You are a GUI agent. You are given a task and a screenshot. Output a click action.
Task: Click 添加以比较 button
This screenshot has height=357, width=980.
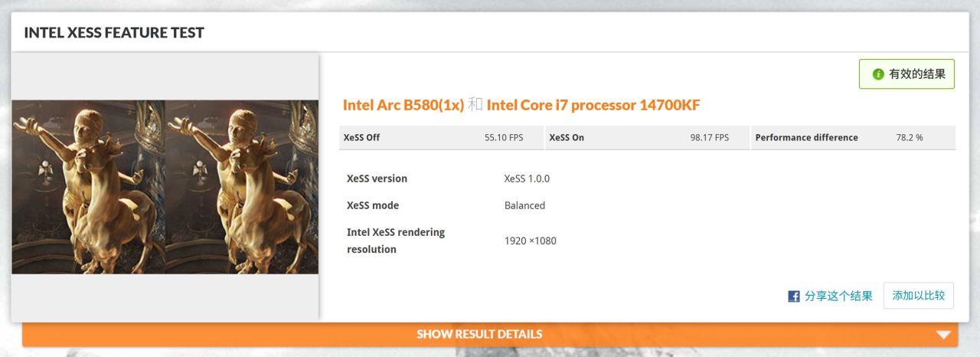[x=919, y=296]
